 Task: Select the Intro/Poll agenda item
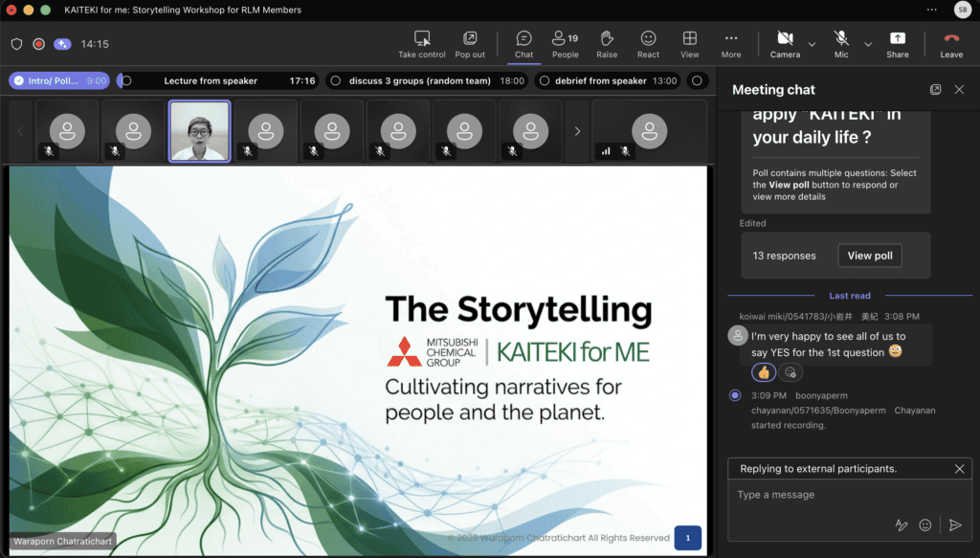[x=60, y=80]
